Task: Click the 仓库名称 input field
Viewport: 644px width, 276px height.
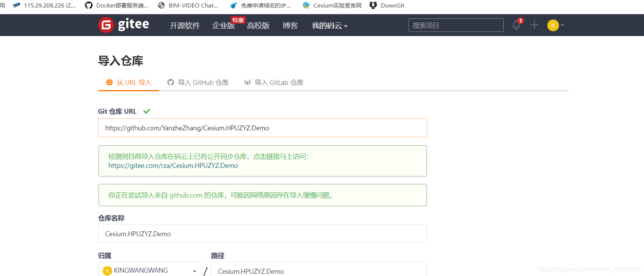Action: 263,234
